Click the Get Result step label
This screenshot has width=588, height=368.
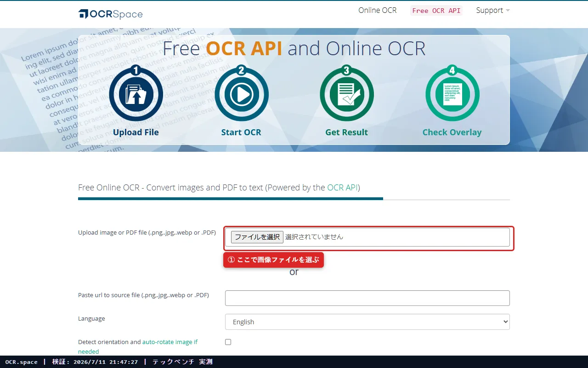point(347,132)
